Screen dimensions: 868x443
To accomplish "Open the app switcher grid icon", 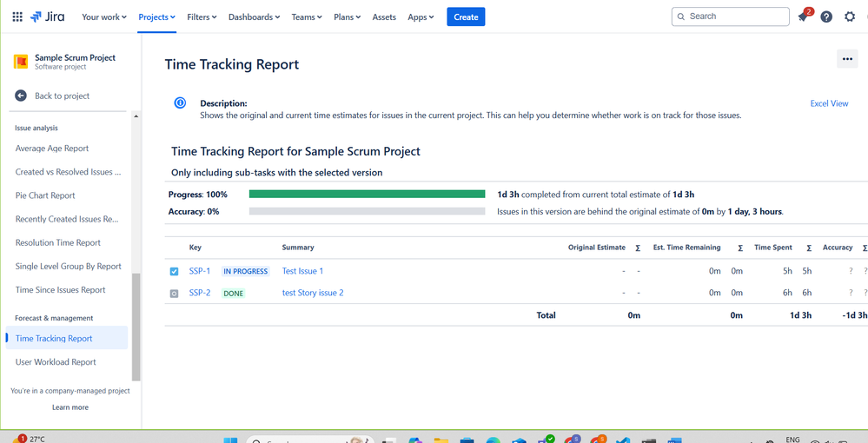I will [17, 17].
